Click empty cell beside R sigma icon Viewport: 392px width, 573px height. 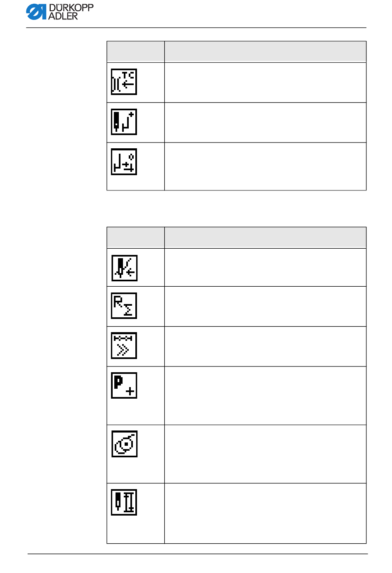tap(265, 307)
